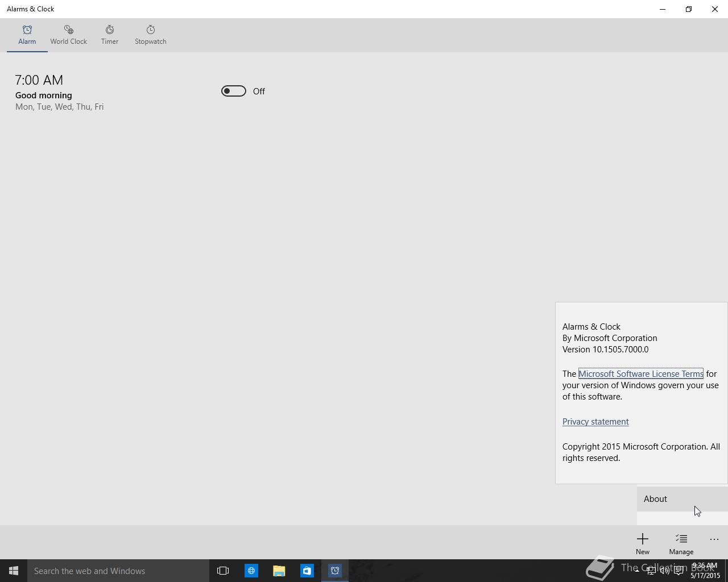Open File Explorer from taskbar
The width and height of the screenshot is (728, 582).
tap(279, 571)
